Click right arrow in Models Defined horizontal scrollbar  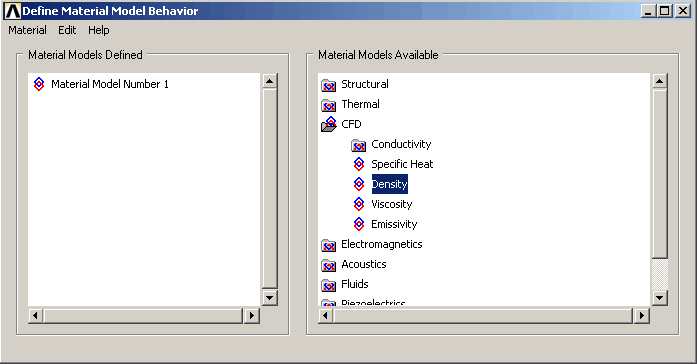[252, 316]
